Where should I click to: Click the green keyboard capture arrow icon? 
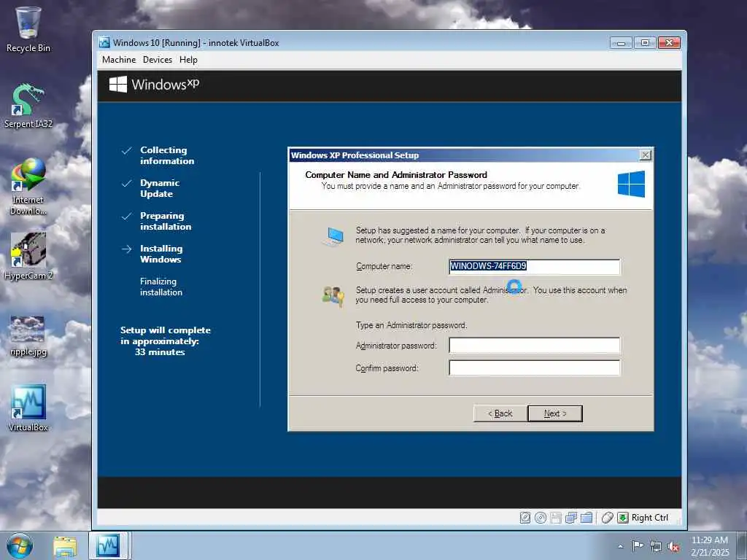(x=623, y=518)
